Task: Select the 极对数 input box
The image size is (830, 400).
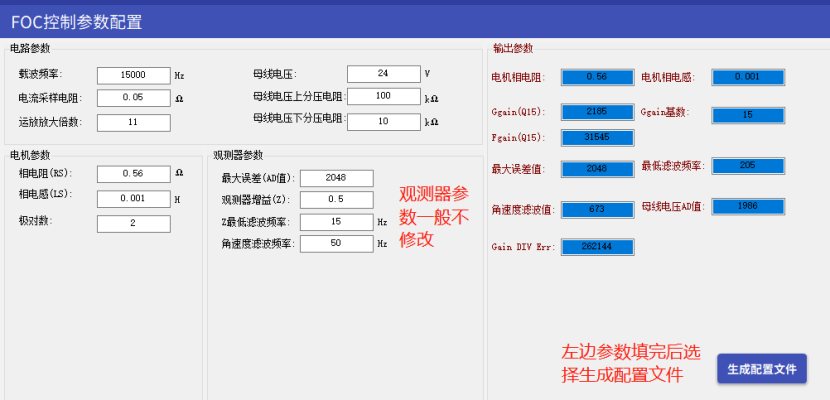Action: point(133,223)
